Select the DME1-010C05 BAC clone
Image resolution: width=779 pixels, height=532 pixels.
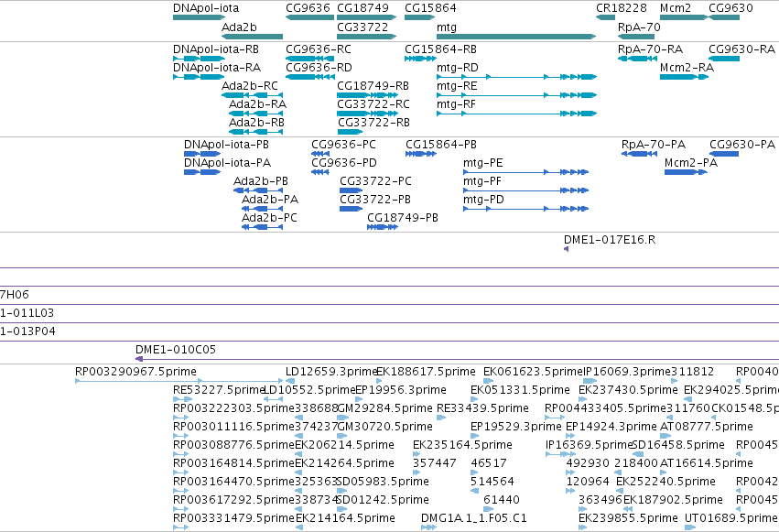[x=457, y=359]
